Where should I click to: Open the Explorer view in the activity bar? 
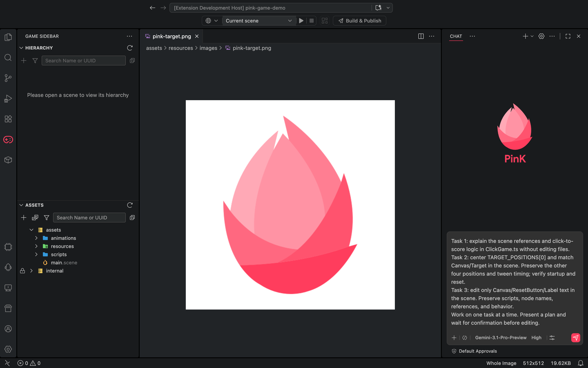click(8, 37)
